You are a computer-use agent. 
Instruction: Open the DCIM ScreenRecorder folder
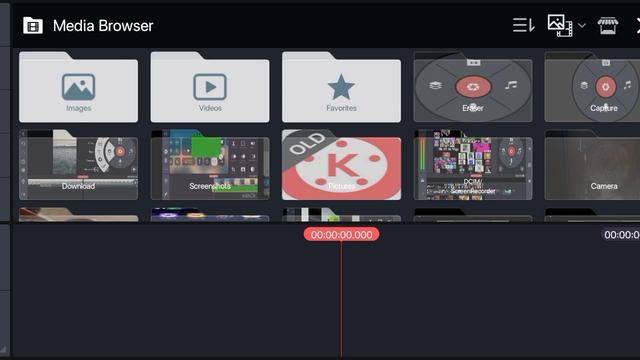pyautogui.click(x=473, y=164)
